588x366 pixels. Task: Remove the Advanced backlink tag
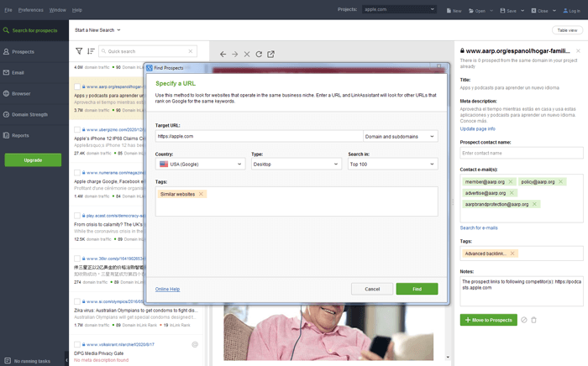512,254
